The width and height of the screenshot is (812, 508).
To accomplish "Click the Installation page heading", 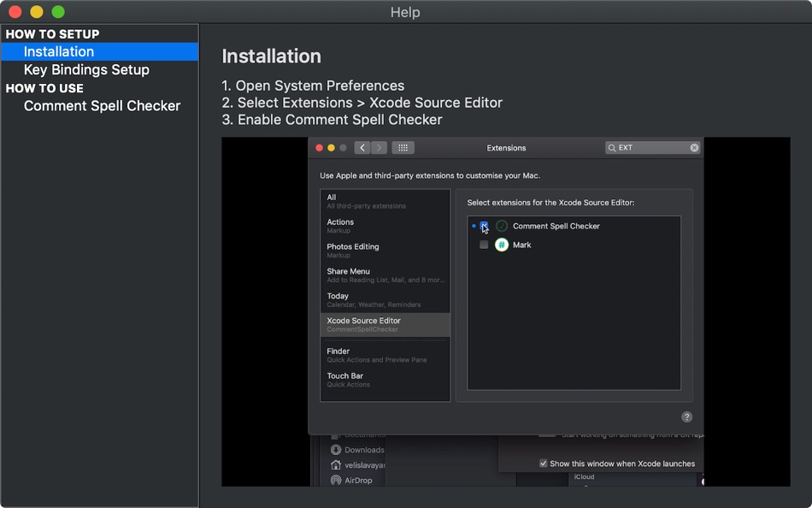I will [x=271, y=56].
